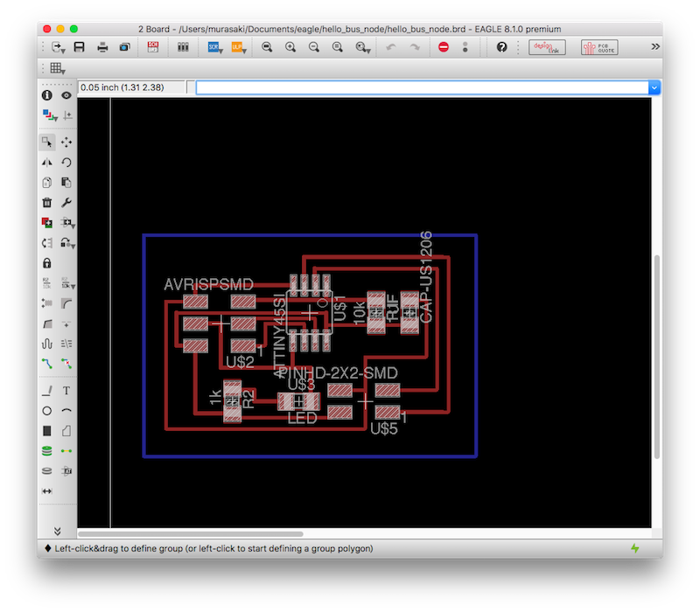Open the ULP run dropdown

(239, 47)
